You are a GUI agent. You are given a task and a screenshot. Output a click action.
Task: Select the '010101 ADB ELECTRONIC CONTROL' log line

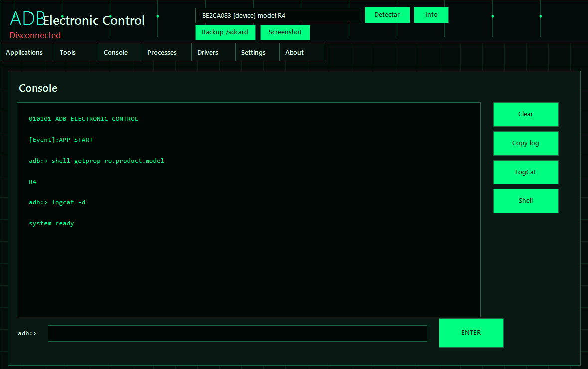pos(83,119)
